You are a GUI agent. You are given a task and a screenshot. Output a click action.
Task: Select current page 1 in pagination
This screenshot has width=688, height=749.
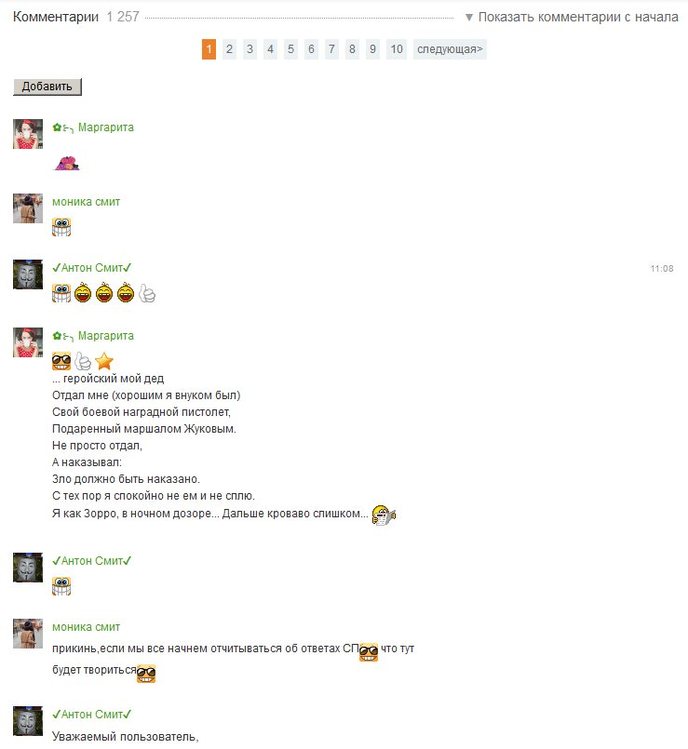(209, 49)
